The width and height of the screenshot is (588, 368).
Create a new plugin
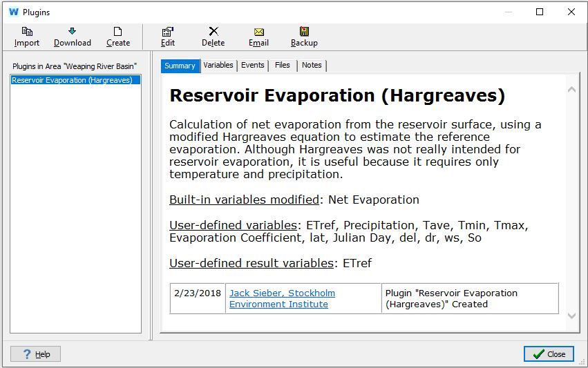coord(117,37)
